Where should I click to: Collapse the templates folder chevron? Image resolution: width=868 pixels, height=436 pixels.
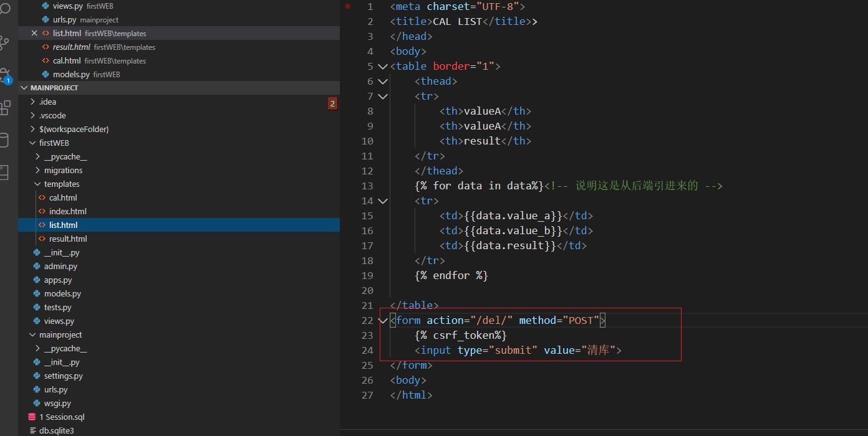[x=37, y=184]
